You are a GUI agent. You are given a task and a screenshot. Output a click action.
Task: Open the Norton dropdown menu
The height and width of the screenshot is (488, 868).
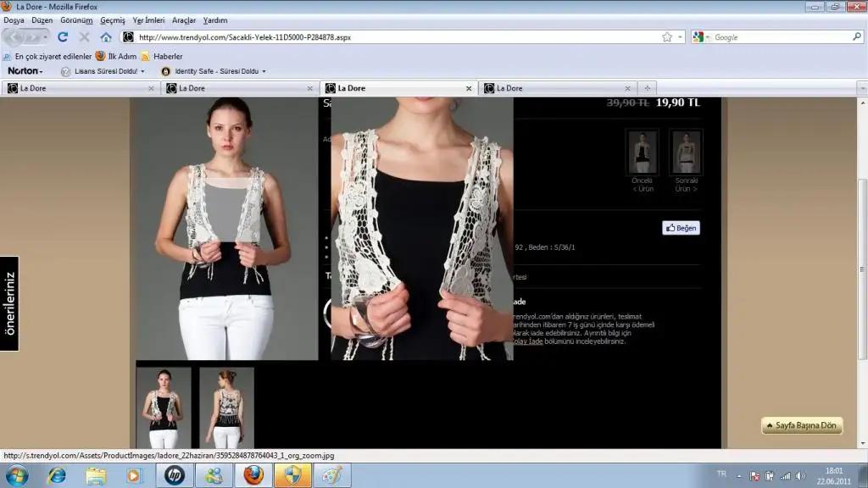click(x=25, y=71)
